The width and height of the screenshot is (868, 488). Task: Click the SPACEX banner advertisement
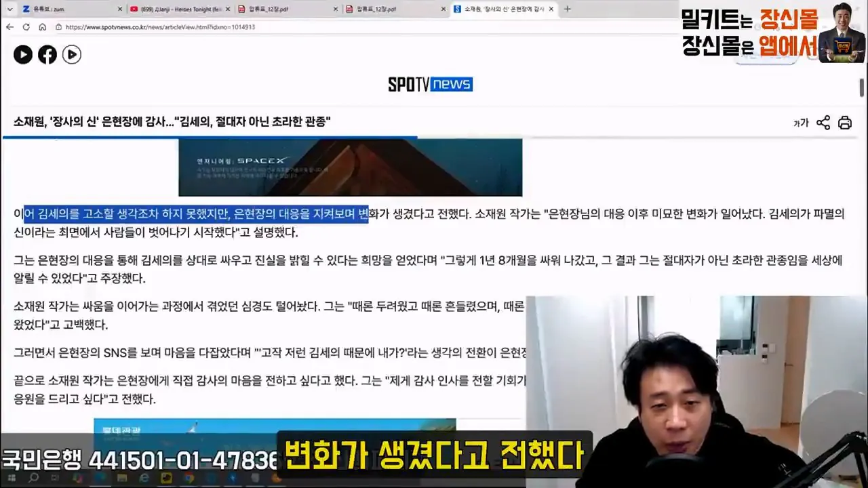tap(350, 167)
